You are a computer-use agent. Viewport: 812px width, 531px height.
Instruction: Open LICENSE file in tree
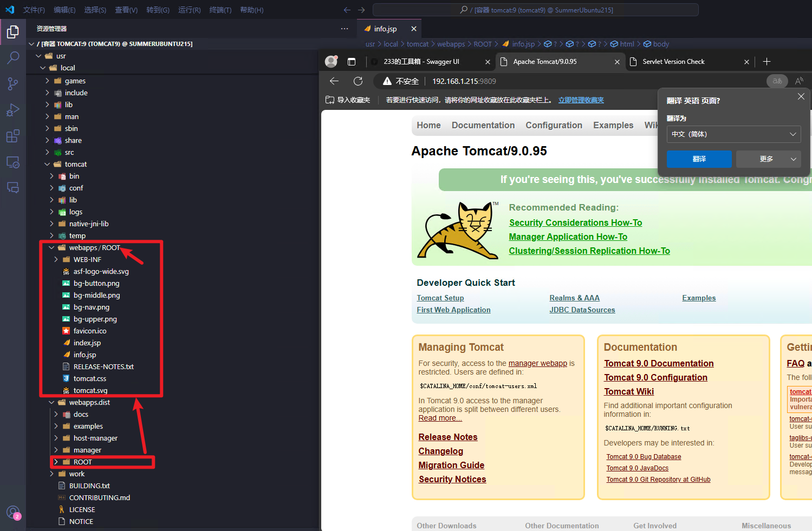tap(82, 509)
